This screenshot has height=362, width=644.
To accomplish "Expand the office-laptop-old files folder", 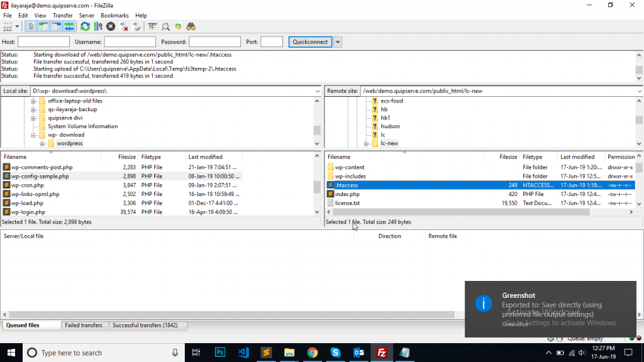I will point(33,101).
